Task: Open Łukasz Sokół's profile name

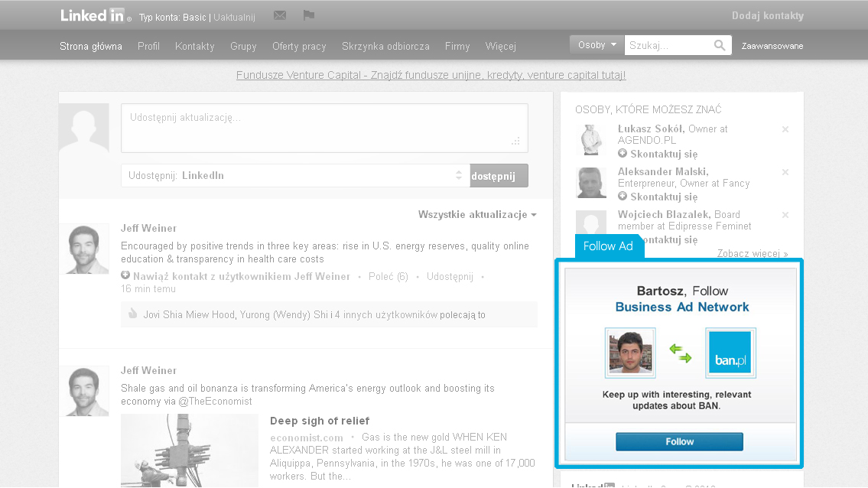Action: point(651,129)
